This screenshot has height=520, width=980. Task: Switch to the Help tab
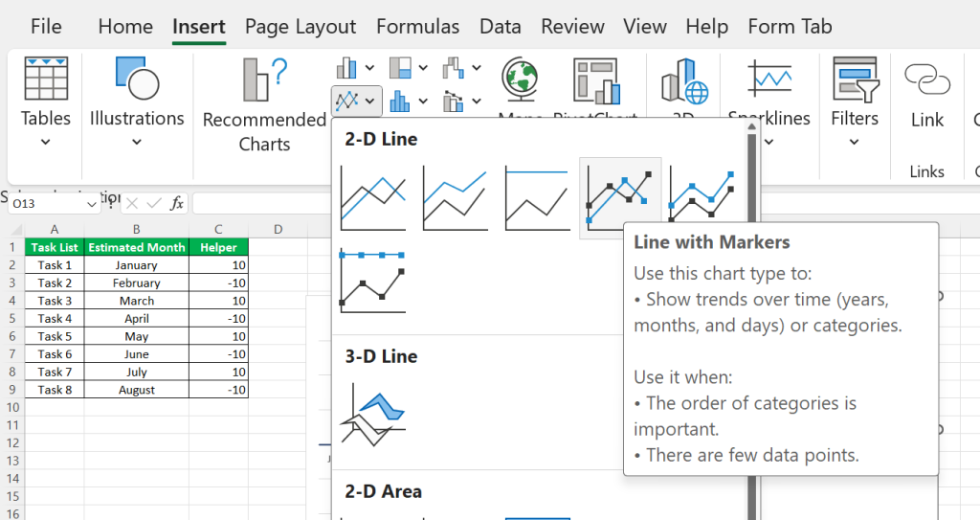click(707, 26)
